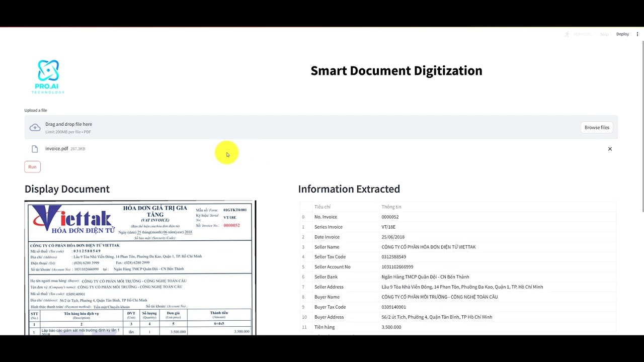This screenshot has width=644, height=362.
Task: Click the Run button
Action: click(32, 167)
